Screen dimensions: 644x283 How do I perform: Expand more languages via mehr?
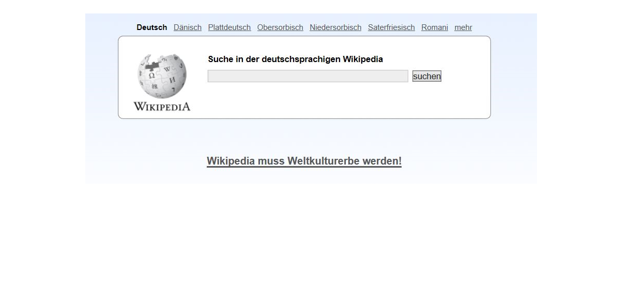pos(463,27)
